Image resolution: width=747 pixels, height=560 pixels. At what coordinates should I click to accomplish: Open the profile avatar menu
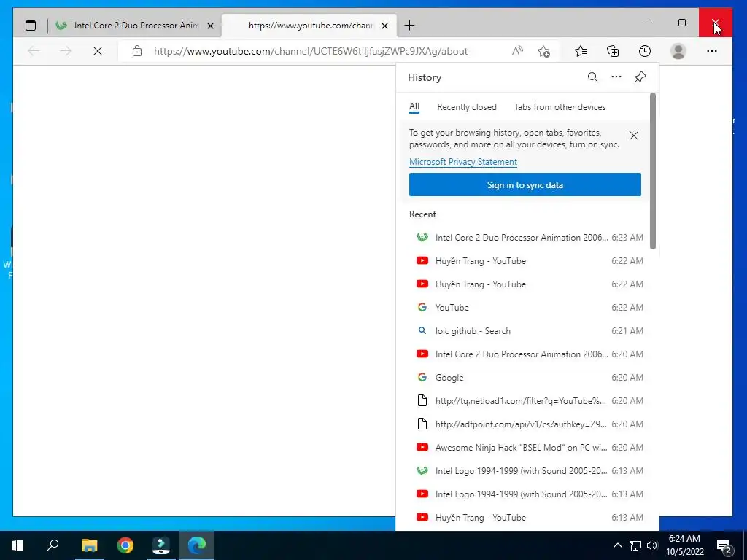pos(678,51)
